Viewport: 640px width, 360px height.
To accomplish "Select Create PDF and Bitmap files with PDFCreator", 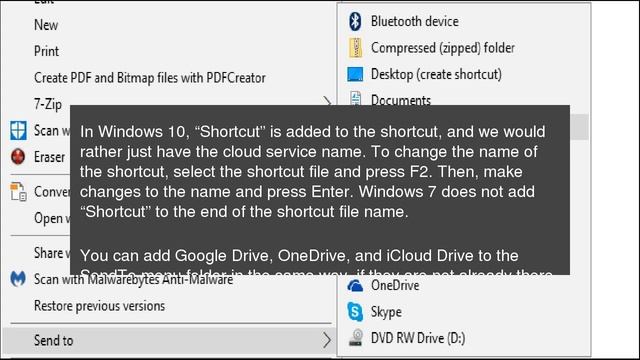I will coord(150,78).
